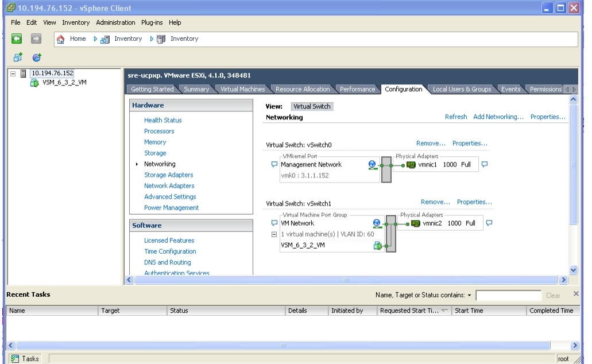
Task: Click the globe icon on VM Network
Action: [377, 223]
